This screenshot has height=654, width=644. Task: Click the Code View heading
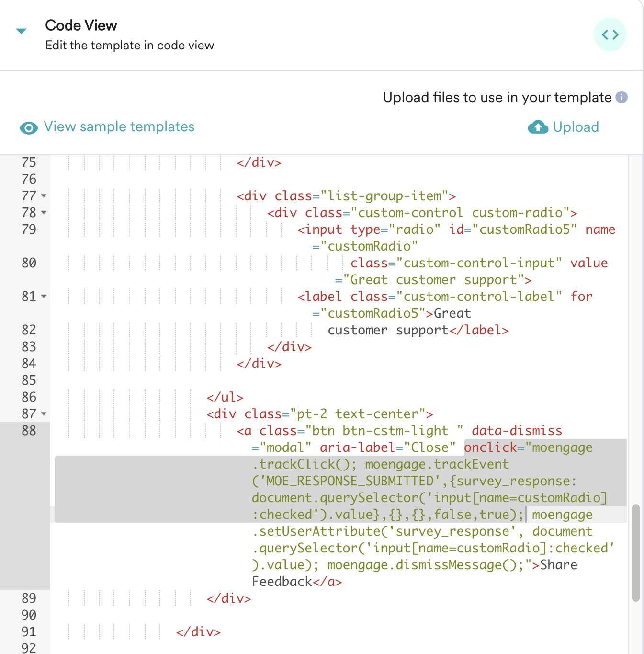click(x=81, y=25)
